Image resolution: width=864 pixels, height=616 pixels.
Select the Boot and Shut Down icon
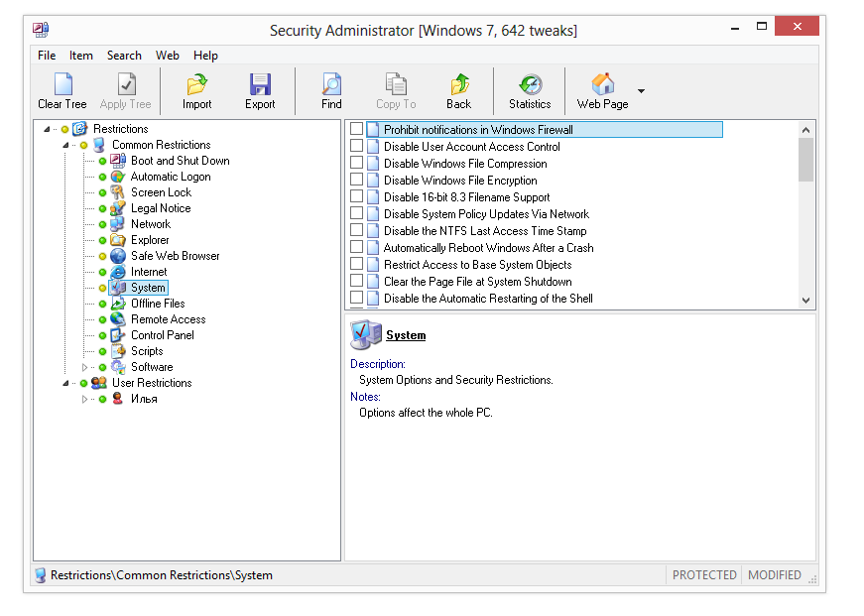118,161
